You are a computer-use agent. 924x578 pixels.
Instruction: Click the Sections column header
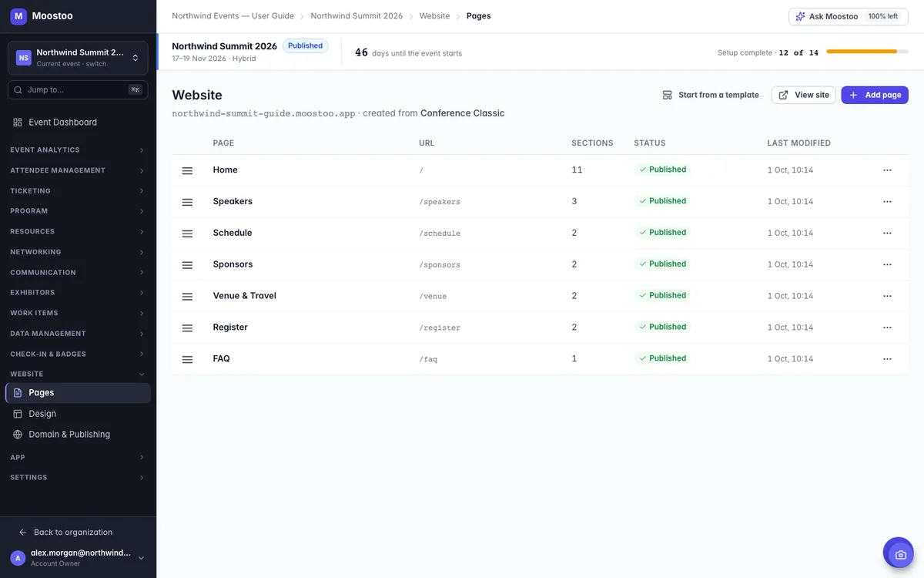pyautogui.click(x=592, y=143)
